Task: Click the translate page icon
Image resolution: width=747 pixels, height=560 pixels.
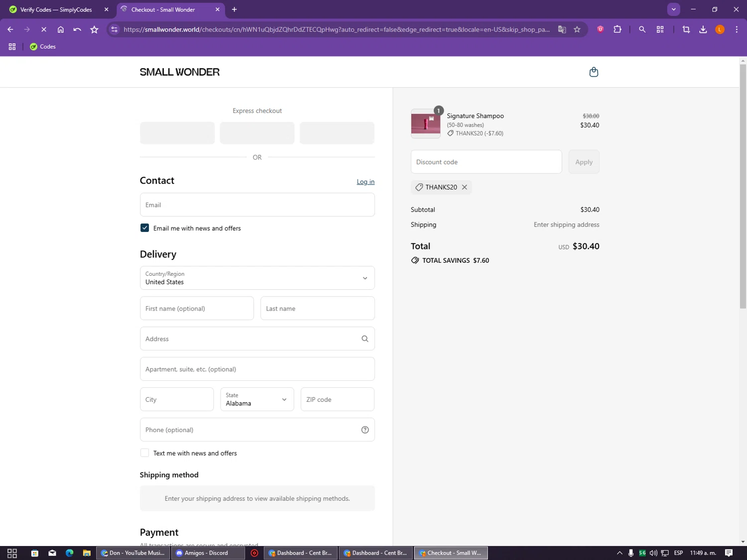Action: (x=562, y=29)
